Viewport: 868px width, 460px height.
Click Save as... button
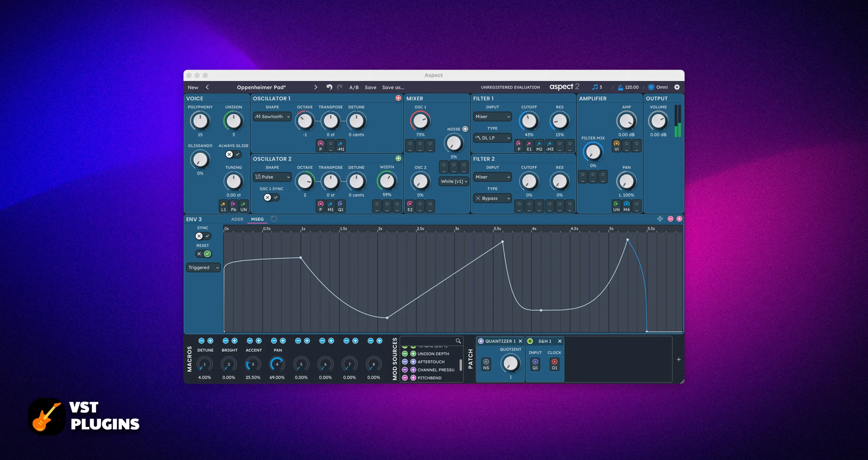(x=393, y=87)
